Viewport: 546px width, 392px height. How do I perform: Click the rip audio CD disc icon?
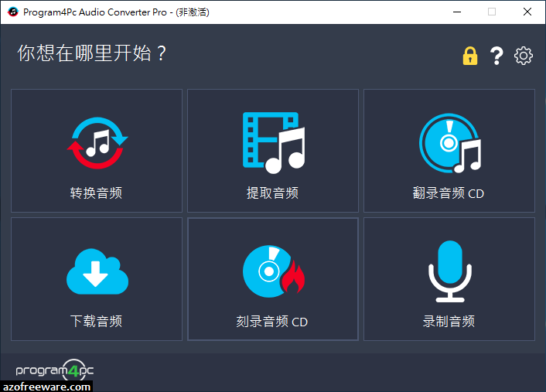(x=450, y=143)
